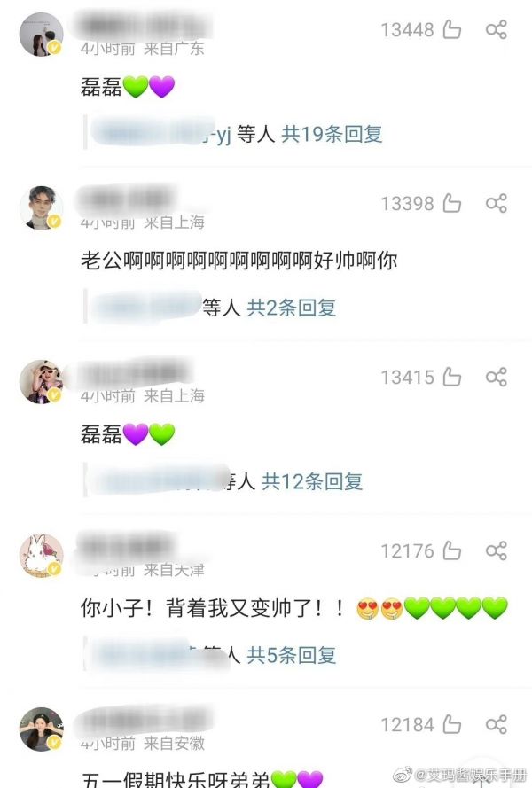Open the 共5条回复 reply thread
Screen dimensions: 532x788
(291, 655)
